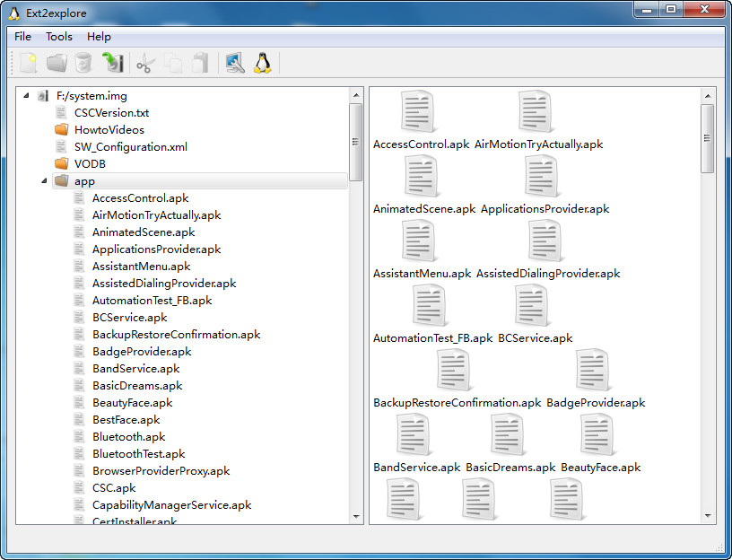The height and width of the screenshot is (560, 732).
Task: Open the Help menu
Action: tap(99, 37)
